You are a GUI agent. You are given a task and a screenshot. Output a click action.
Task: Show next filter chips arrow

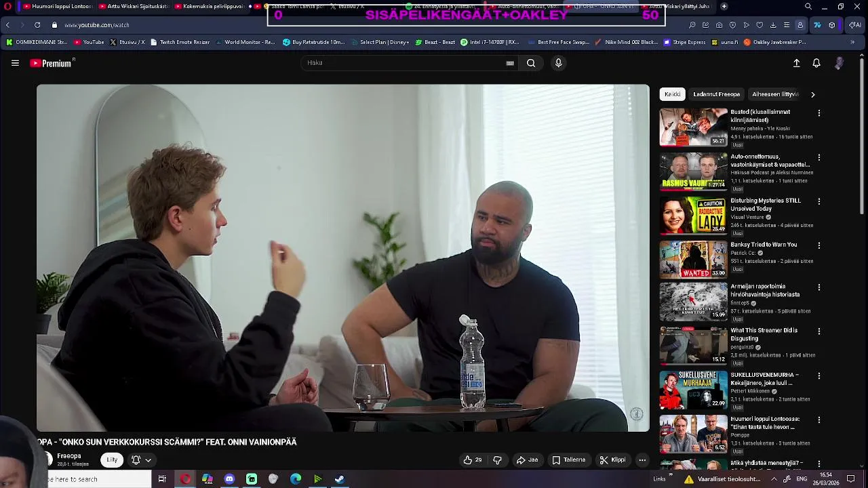812,94
